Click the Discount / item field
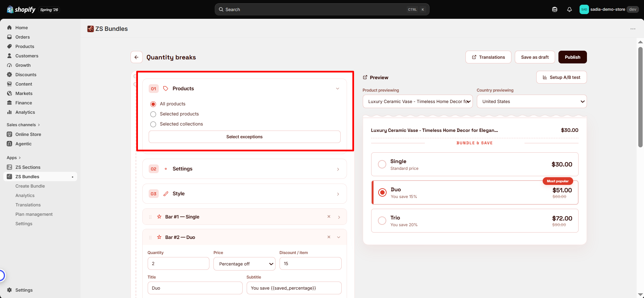The height and width of the screenshot is (298, 644). [x=310, y=263]
